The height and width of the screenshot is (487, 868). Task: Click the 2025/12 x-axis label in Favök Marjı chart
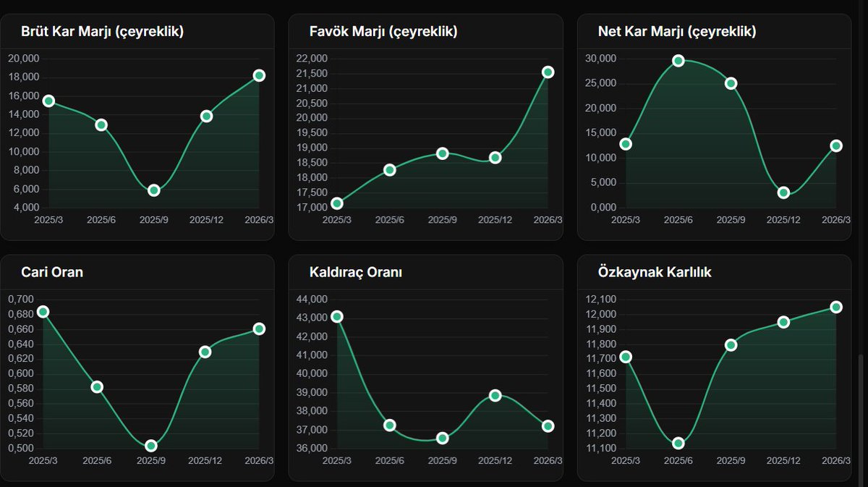click(x=495, y=219)
